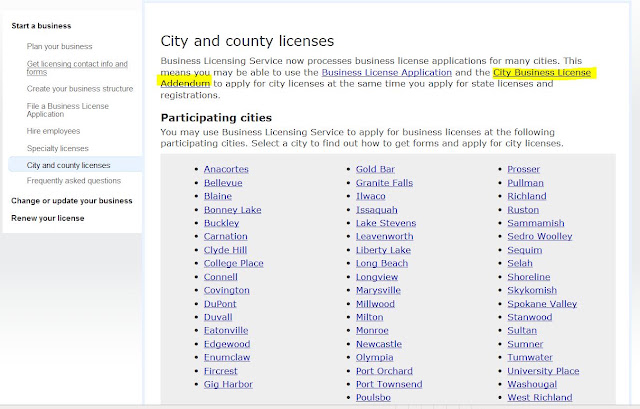
Task: Open the Skykomish city link
Action: [532, 291]
